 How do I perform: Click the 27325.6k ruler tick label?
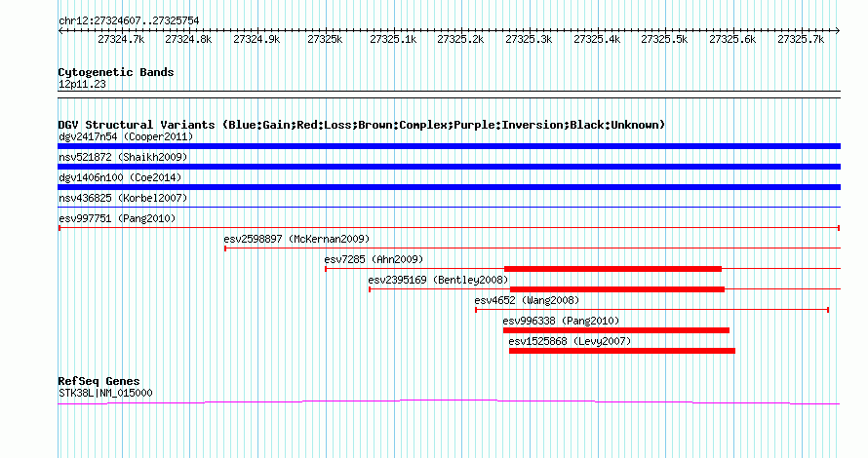732,39
